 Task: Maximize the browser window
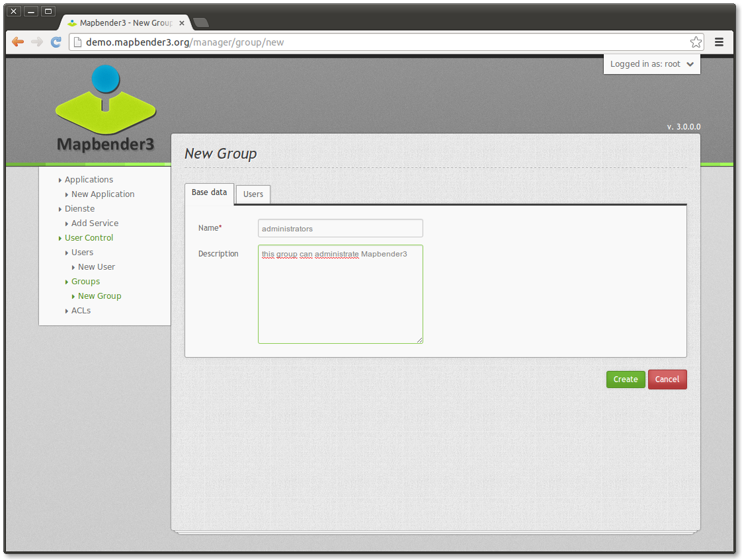[48, 11]
